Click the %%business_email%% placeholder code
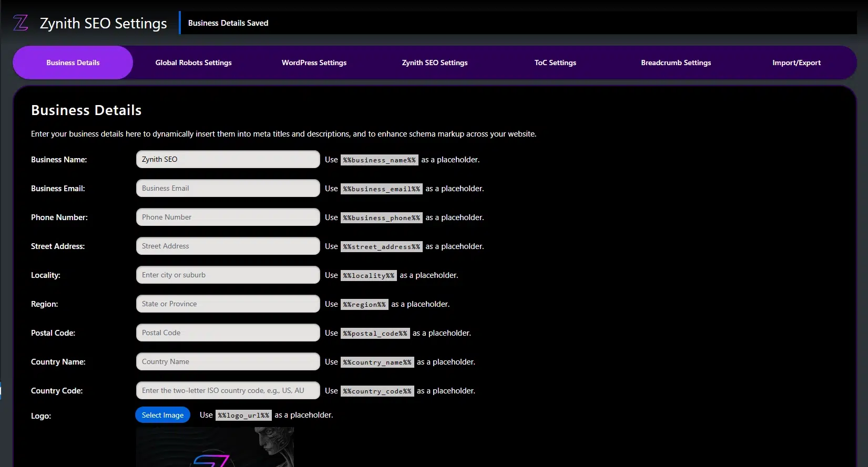 pyautogui.click(x=382, y=189)
